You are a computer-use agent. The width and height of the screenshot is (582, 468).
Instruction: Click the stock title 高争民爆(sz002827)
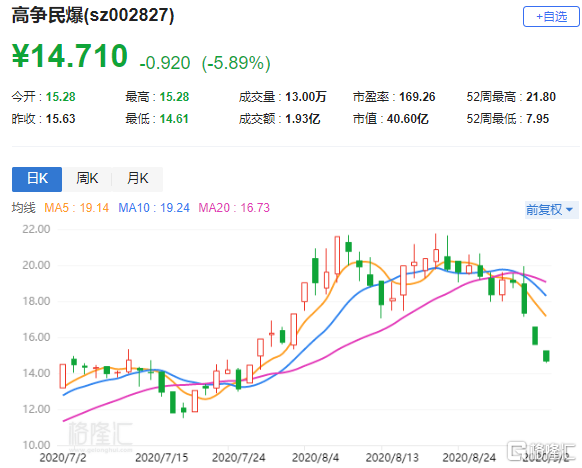click(93, 16)
